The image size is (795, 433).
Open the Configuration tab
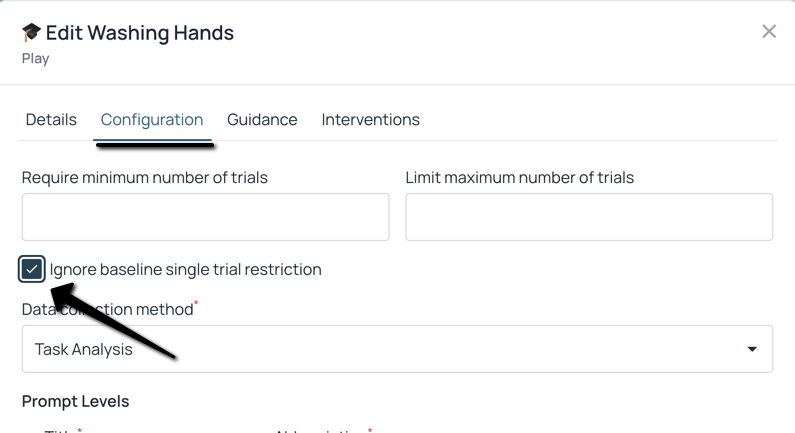152,120
